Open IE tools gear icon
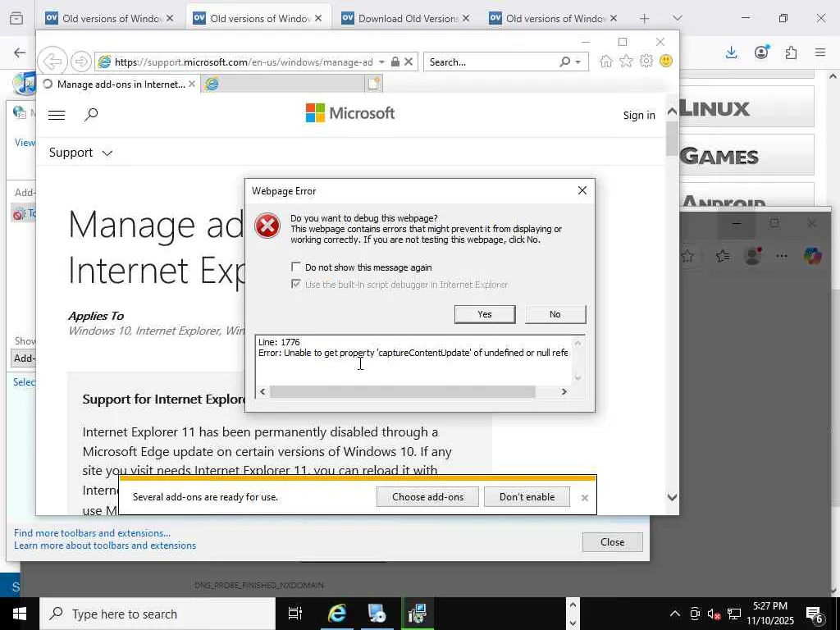The width and height of the screenshot is (840, 630). [646, 62]
